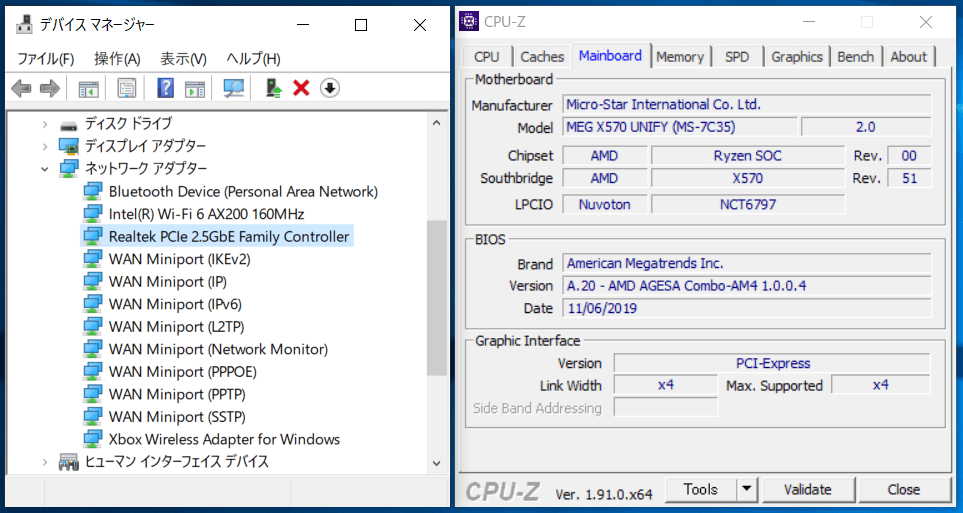Viewport: 963px width, 513px height.
Task: Click the Micro-Star International manufacturer field
Action: pos(747,104)
